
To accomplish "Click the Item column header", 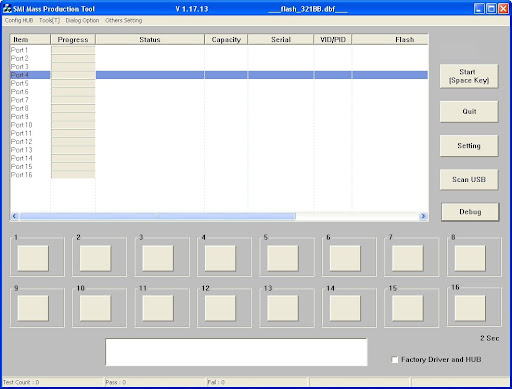I will click(30, 39).
